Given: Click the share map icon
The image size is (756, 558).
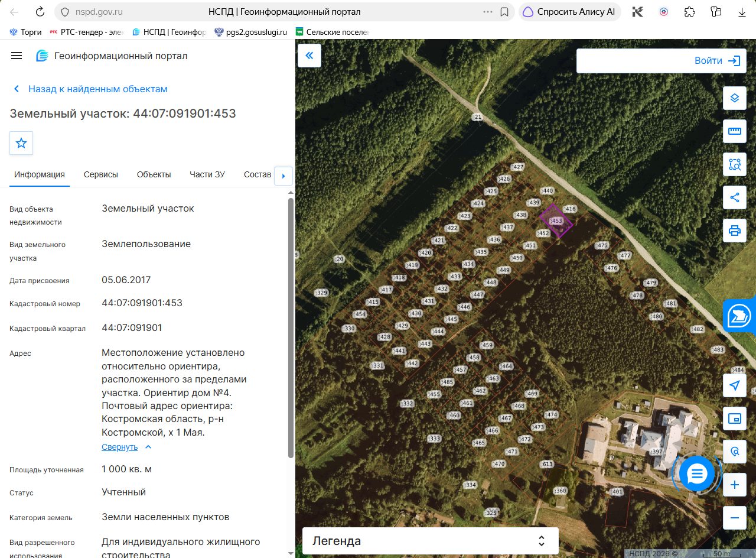Looking at the screenshot, I should point(735,197).
